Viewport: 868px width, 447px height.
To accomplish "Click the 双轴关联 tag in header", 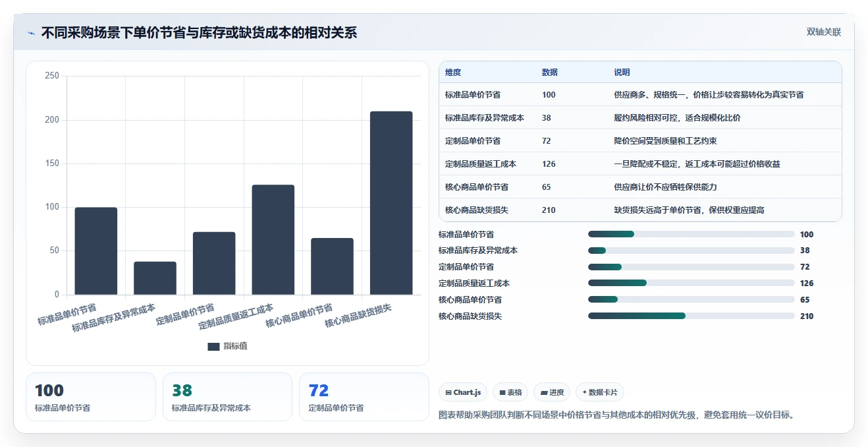I will pos(824,32).
